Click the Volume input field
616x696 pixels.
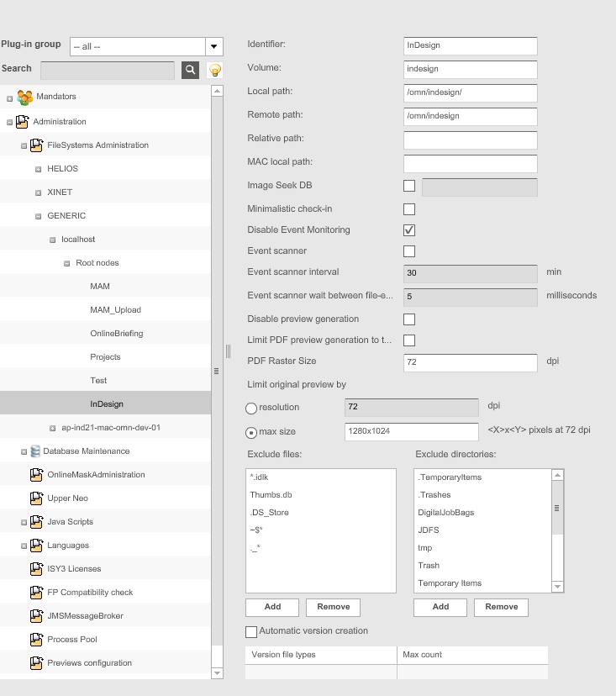(x=471, y=69)
